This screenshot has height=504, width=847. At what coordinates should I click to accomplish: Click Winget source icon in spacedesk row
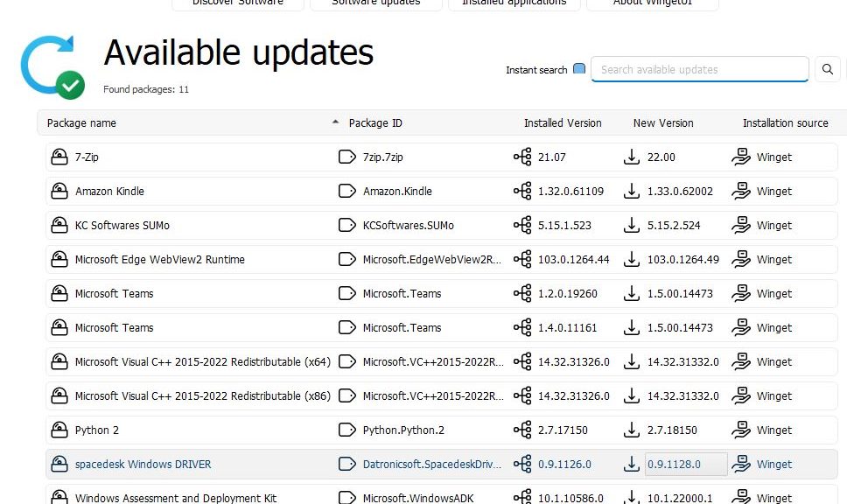point(741,464)
